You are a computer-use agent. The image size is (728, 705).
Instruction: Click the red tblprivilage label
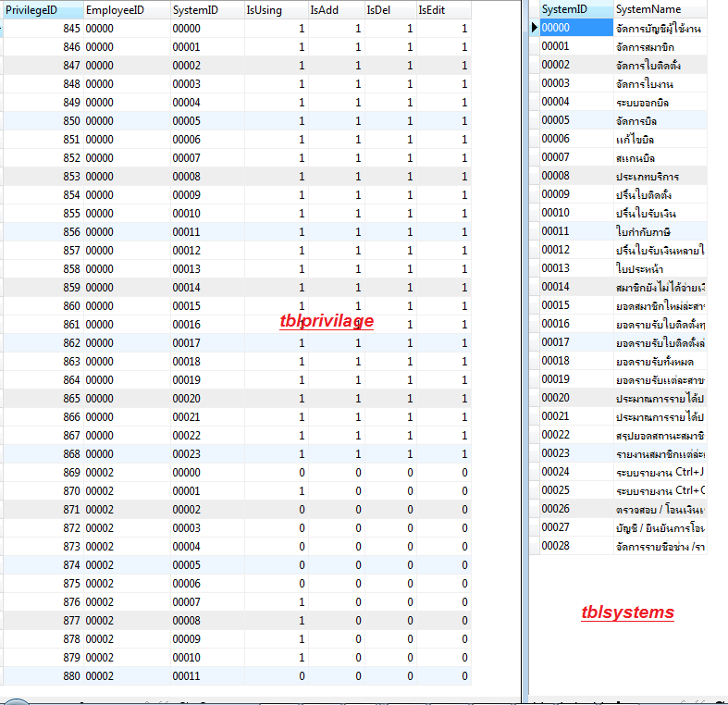point(327,321)
